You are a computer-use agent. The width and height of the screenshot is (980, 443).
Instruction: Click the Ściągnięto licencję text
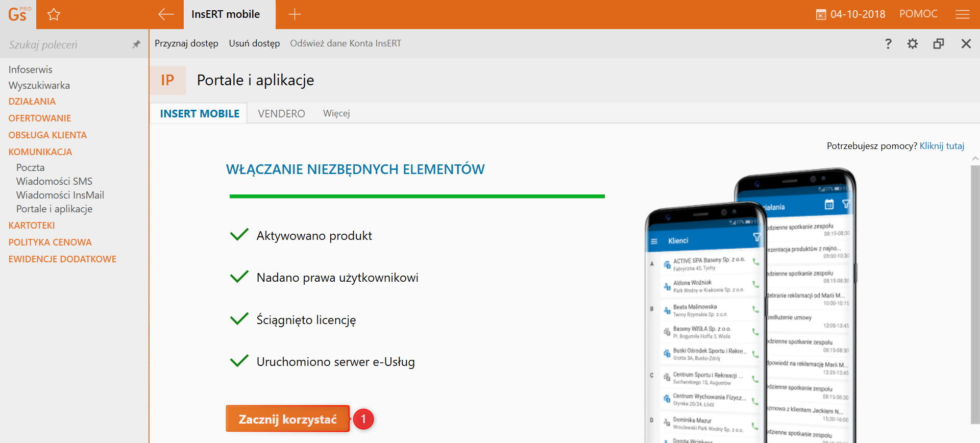[306, 320]
